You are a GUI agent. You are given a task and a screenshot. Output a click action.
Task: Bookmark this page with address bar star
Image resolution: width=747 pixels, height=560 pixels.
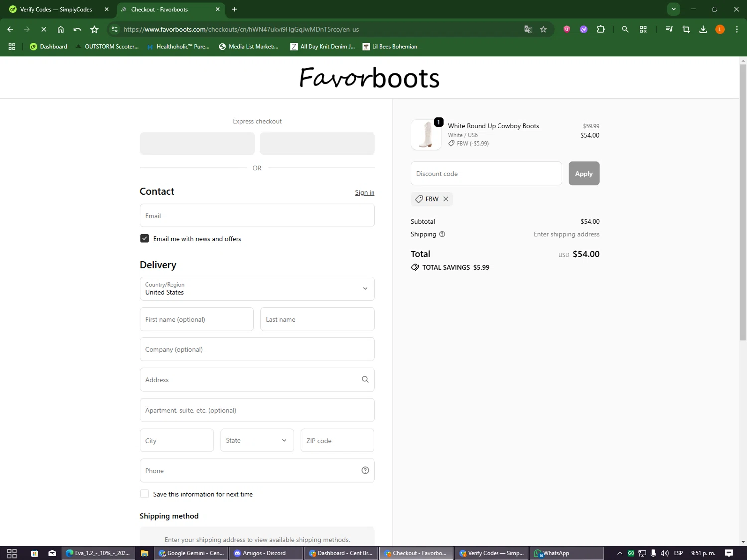(x=543, y=29)
